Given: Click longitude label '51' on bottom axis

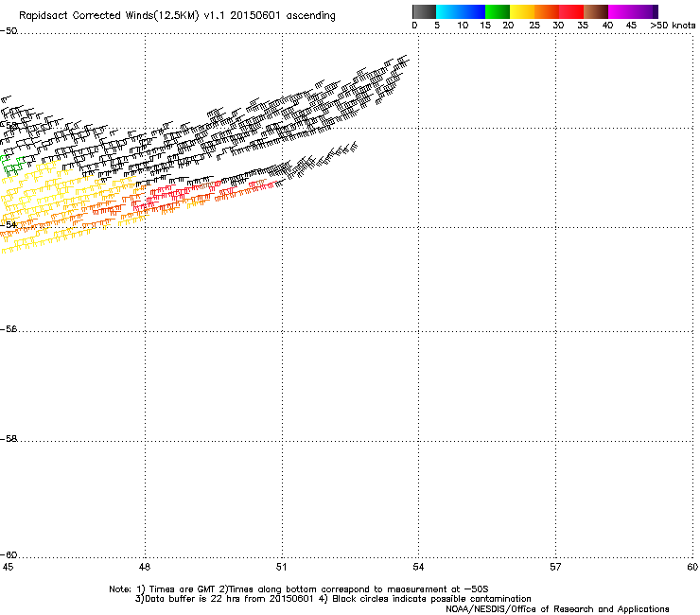Looking at the screenshot, I should 281,567.
